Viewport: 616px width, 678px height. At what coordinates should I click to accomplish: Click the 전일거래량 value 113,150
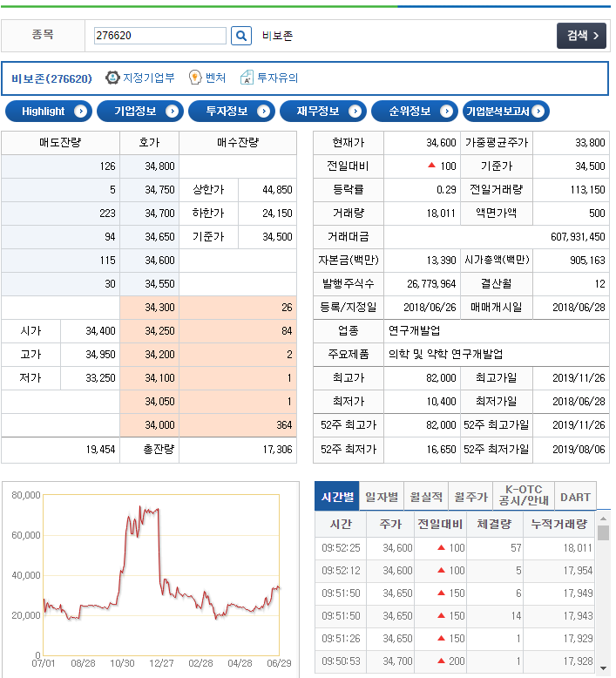[587, 190]
